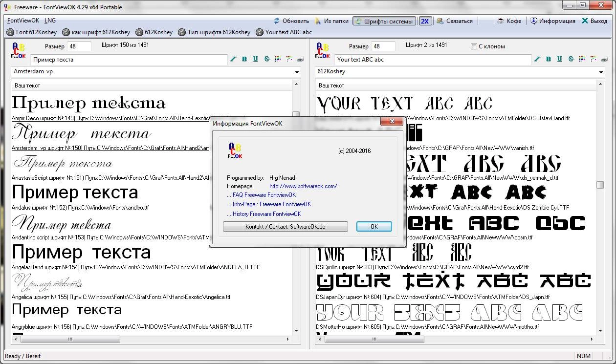Image resolution: width=616 pixels, height=364 pixels.
Task: Click Связаться toolbar button
Action: tap(455, 21)
